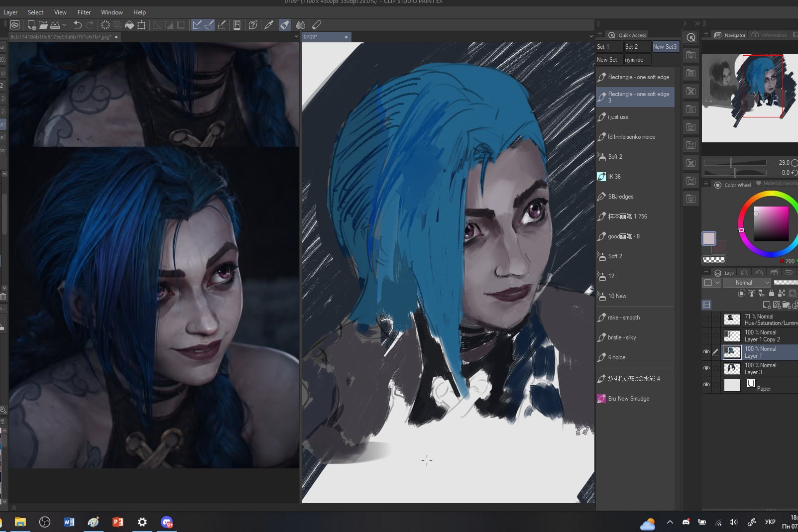Expand the save options dropdown arrow
The height and width of the screenshot is (532, 798).
(x=64, y=25)
